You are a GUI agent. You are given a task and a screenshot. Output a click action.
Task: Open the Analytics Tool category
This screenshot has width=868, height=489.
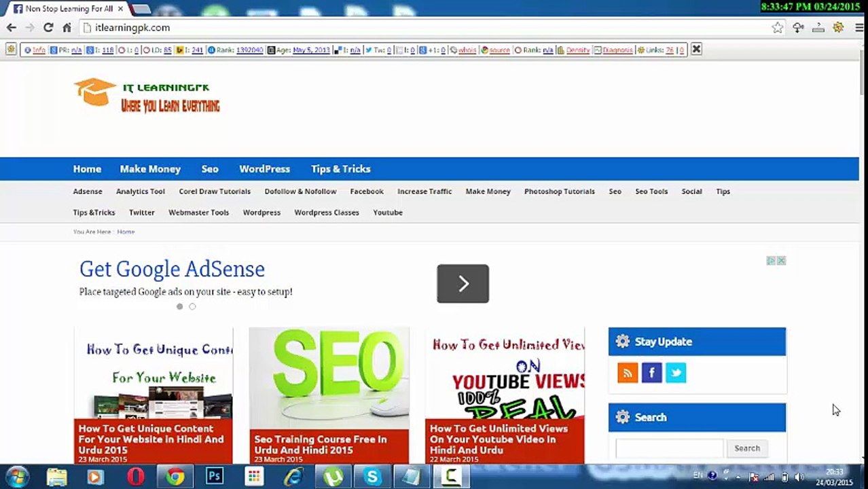click(141, 192)
